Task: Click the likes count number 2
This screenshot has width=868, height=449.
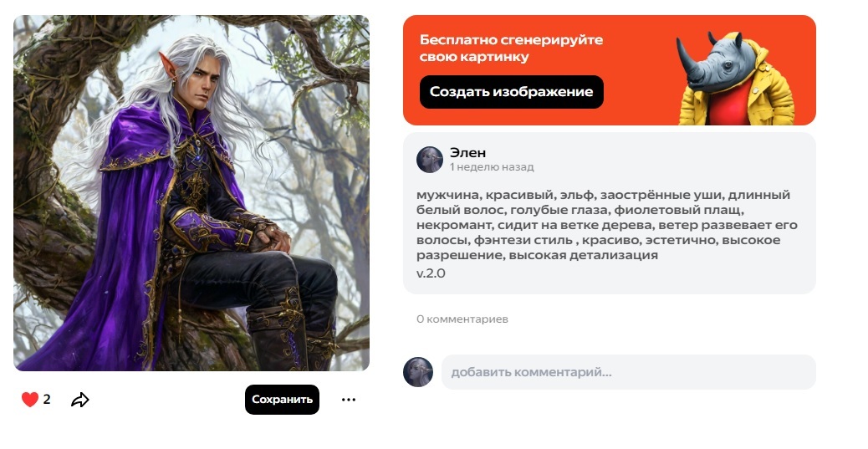Action: 47,399
